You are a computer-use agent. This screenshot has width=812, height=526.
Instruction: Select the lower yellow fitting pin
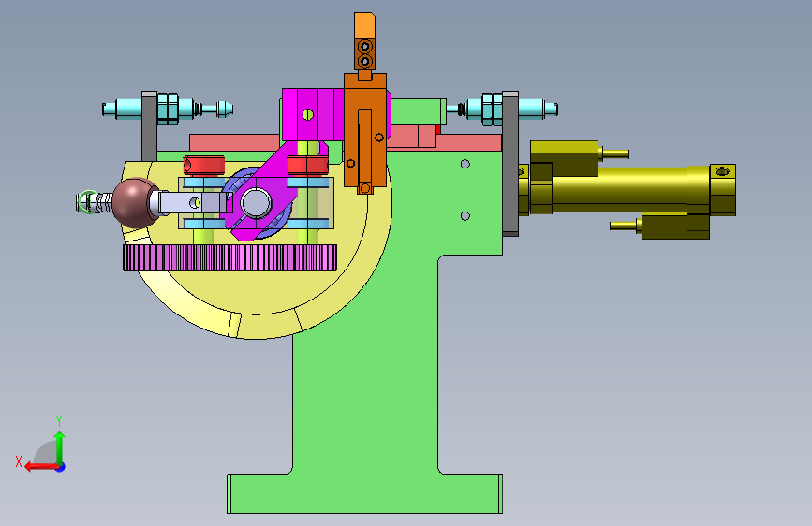coord(626,226)
